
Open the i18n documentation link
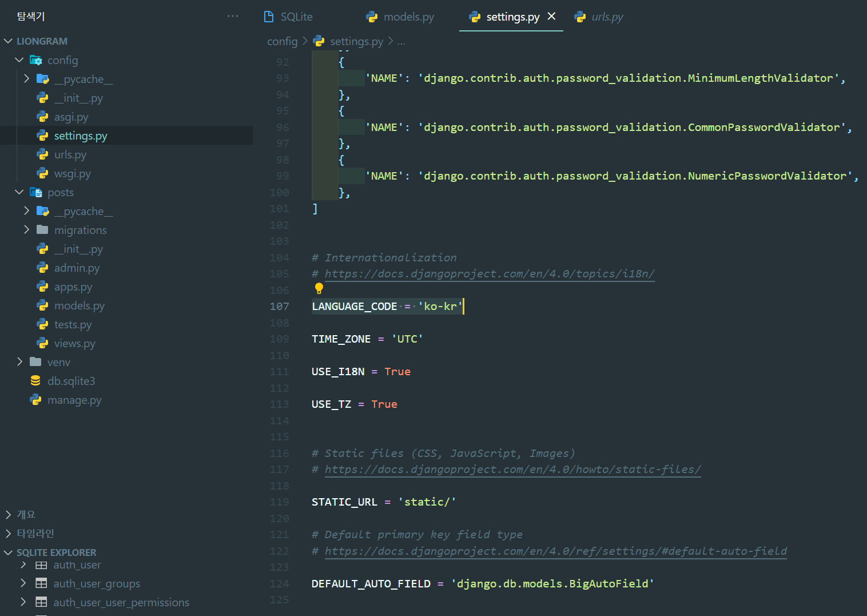(490, 273)
